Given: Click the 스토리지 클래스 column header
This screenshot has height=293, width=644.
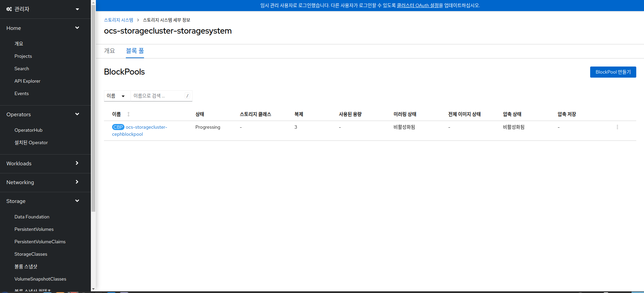Looking at the screenshot, I should [x=255, y=114].
